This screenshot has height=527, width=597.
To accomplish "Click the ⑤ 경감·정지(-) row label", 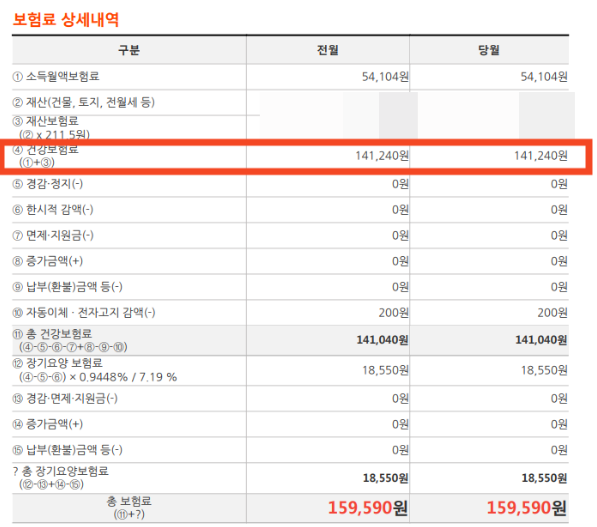I will coord(48,184).
